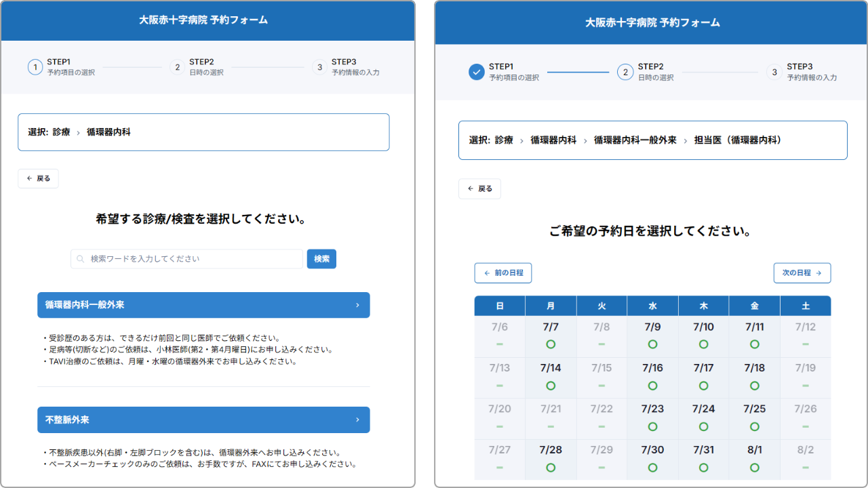This screenshot has width=868, height=488.
Task: Click the STEP3 circle in the right form
Action: pos(774,72)
